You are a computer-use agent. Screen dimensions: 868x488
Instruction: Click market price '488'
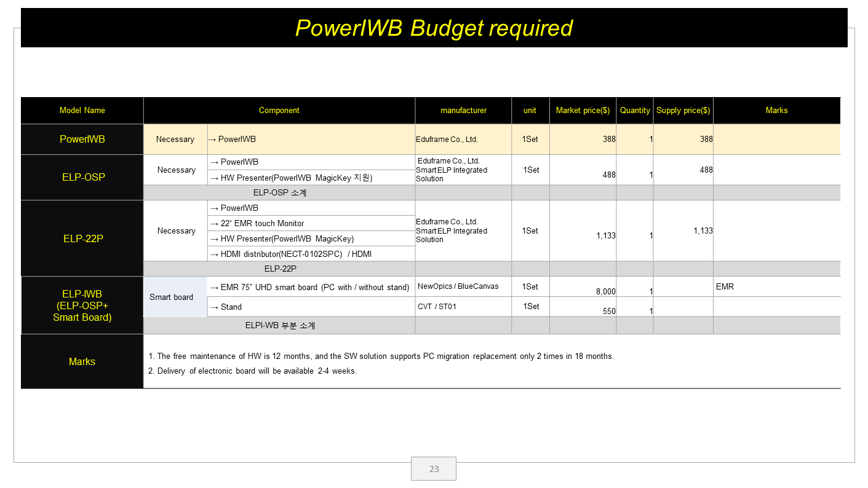pyautogui.click(x=609, y=175)
